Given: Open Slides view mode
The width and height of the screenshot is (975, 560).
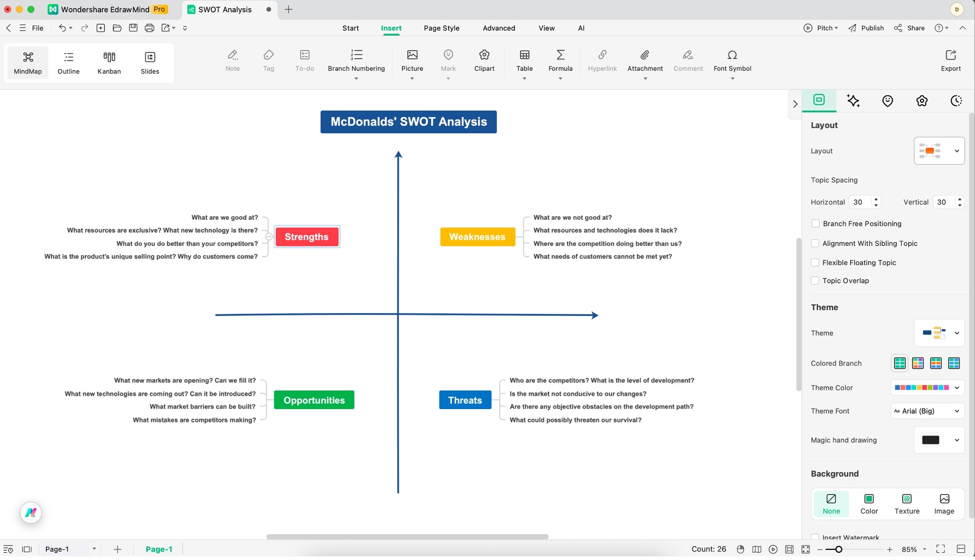Looking at the screenshot, I should pos(150,63).
